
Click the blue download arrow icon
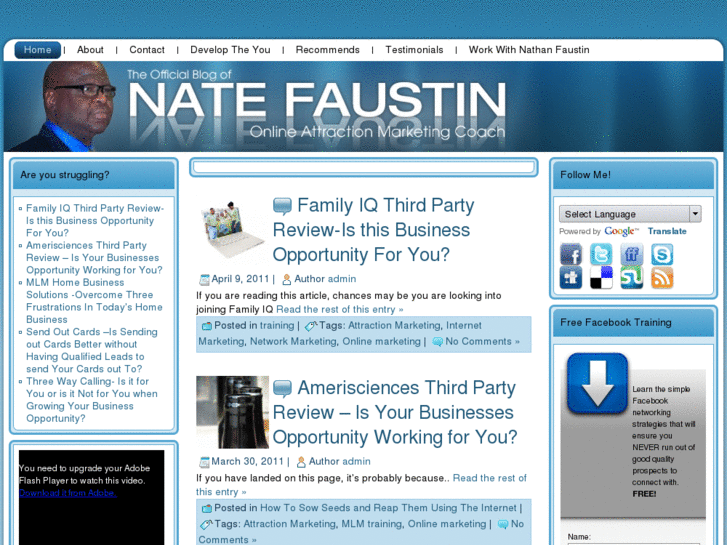coord(597,383)
